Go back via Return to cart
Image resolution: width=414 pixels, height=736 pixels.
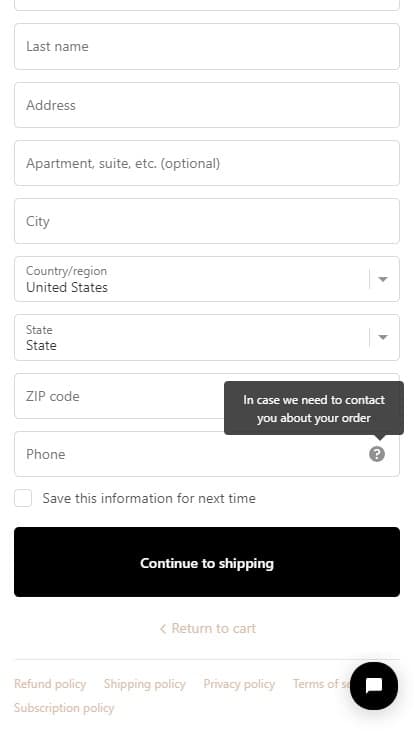click(208, 628)
